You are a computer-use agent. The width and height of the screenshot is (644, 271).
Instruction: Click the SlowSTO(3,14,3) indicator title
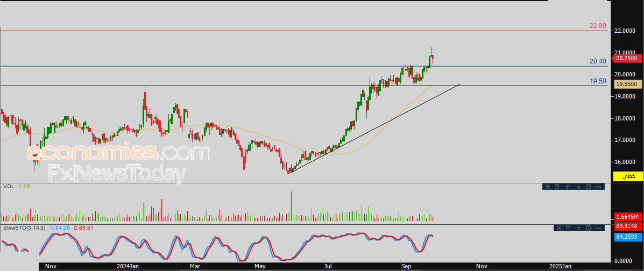click(24, 227)
